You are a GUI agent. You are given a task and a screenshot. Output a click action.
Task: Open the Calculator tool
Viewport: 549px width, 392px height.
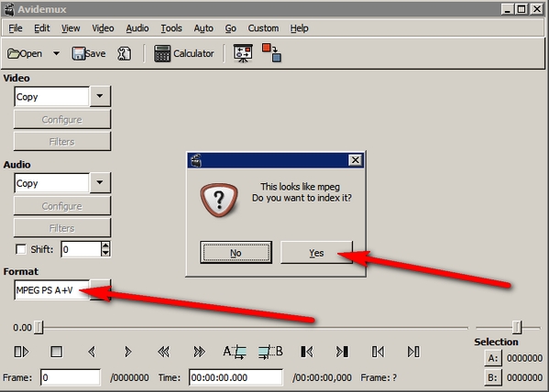click(x=184, y=53)
